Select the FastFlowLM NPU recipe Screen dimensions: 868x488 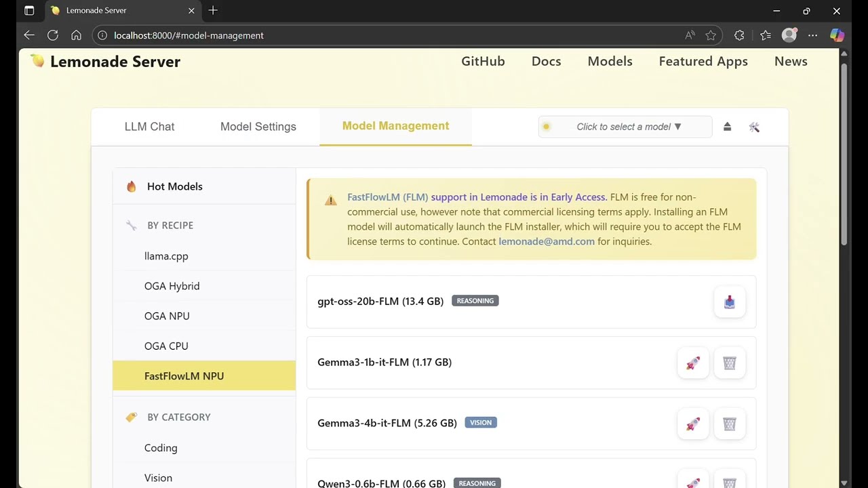click(204, 375)
